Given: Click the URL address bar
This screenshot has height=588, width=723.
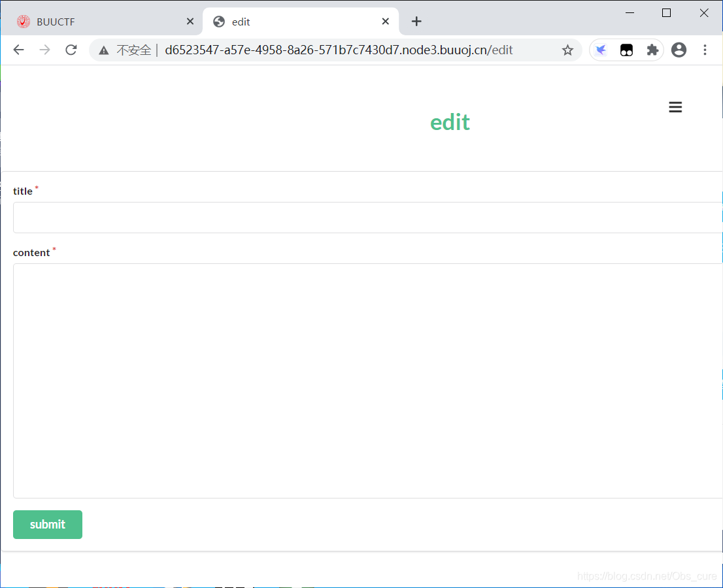Looking at the screenshot, I should point(340,50).
